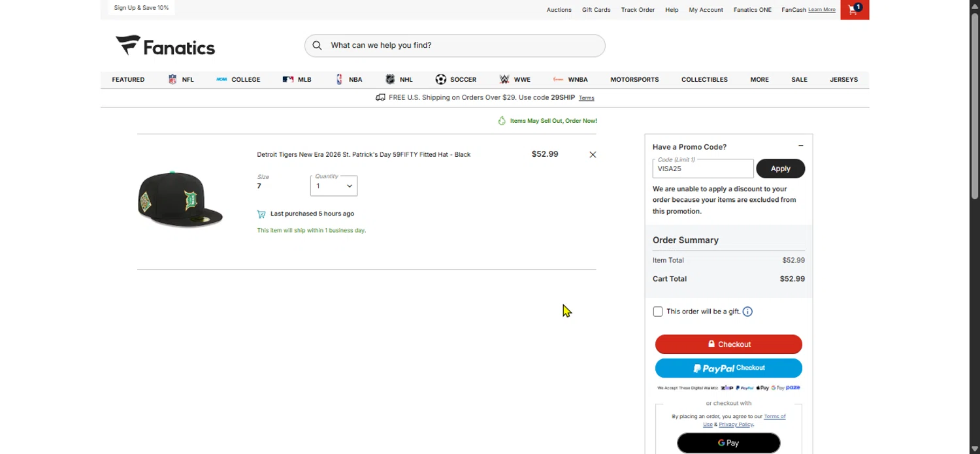Open the soccer ball icon menu
The image size is (980, 454).
click(441, 80)
